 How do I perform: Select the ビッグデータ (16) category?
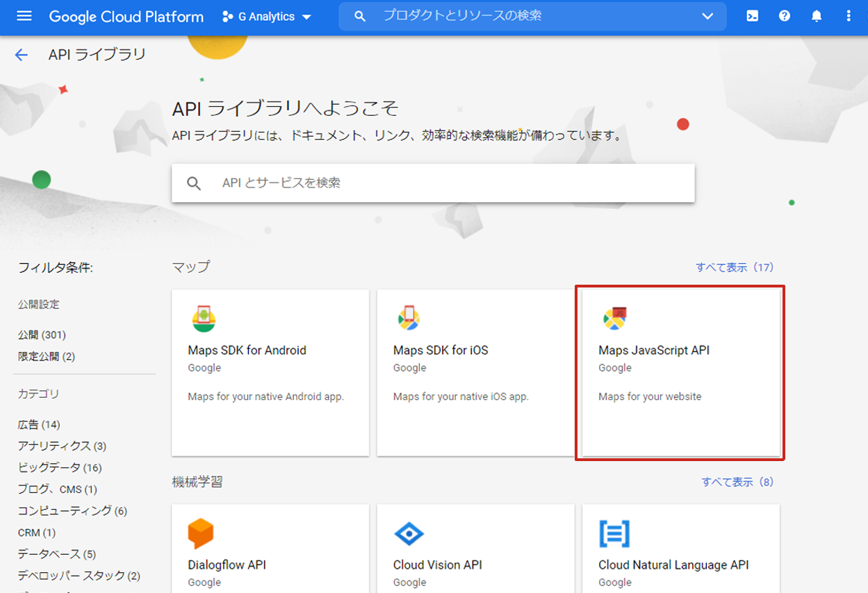click(60, 467)
